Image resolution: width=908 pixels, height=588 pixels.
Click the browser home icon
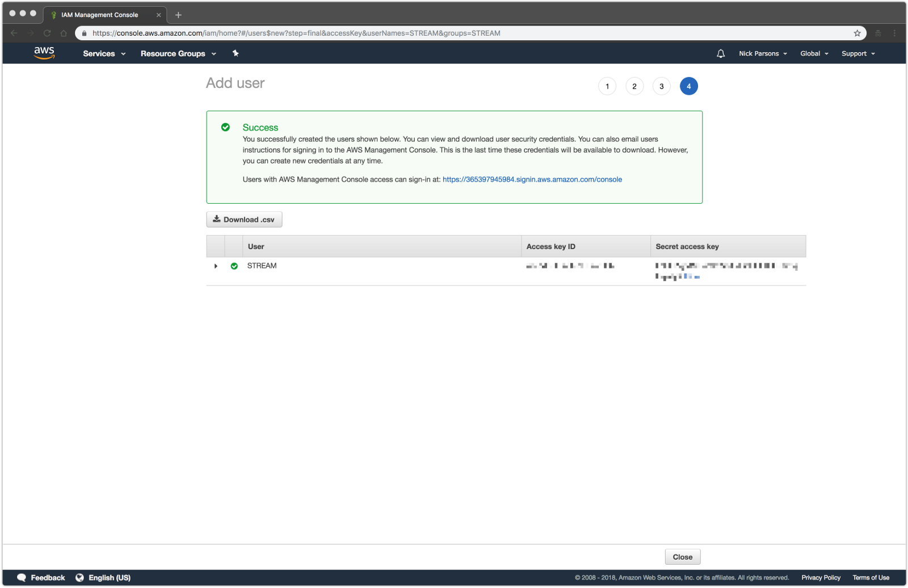click(x=64, y=33)
